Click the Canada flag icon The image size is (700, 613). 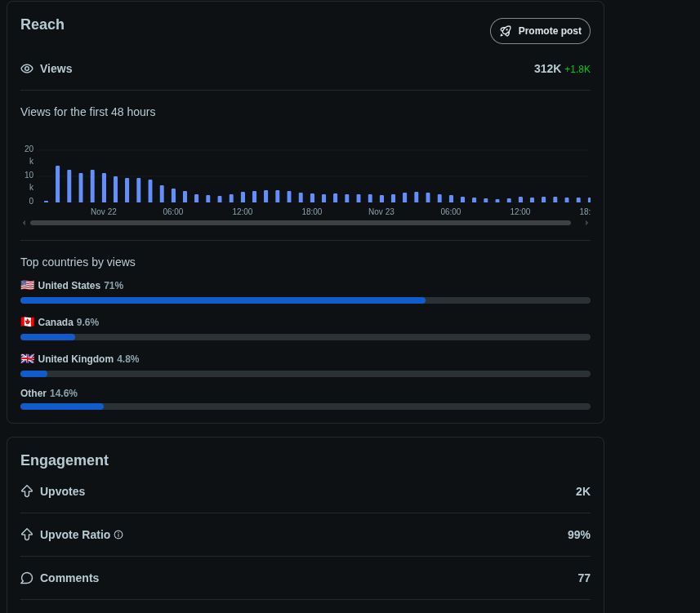[27, 322]
